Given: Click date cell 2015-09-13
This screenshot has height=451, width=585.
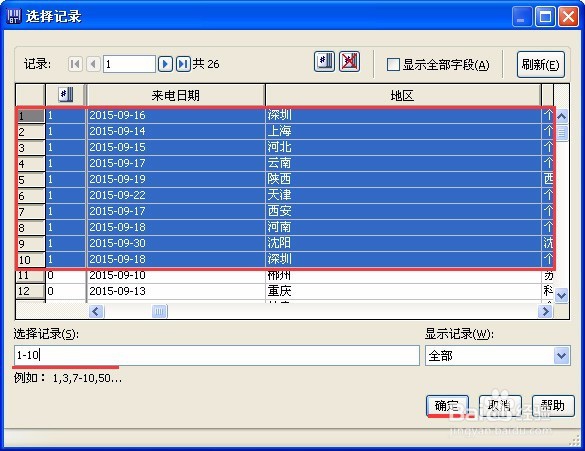Looking at the screenshot, I should [176, 291].
